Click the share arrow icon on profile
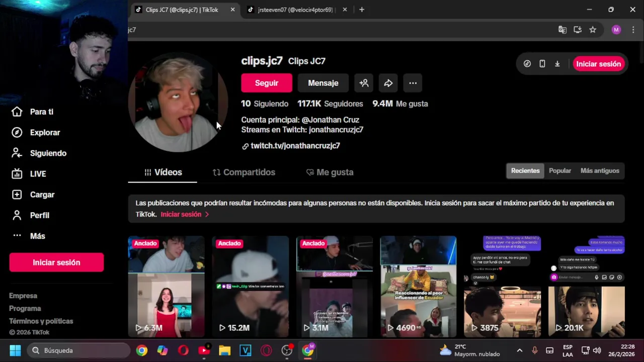 pos(388,83)
